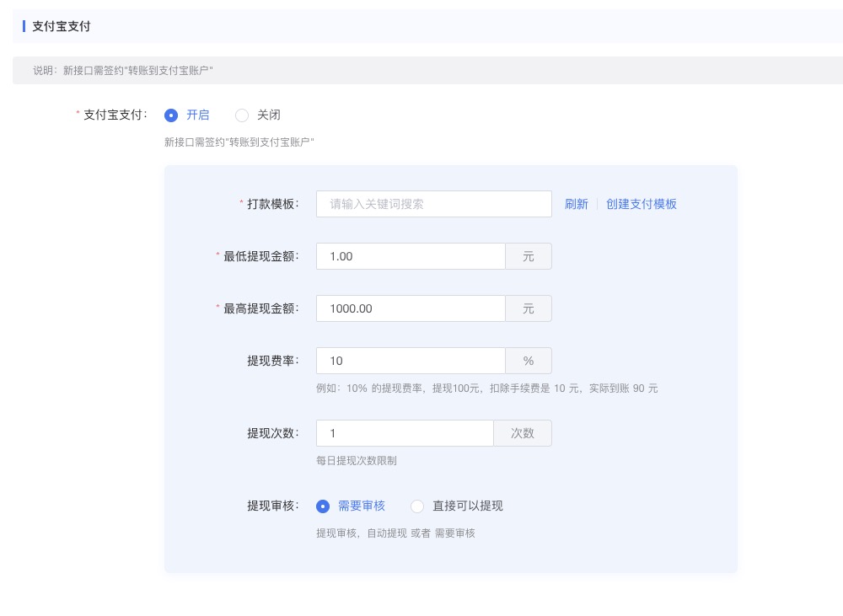
Task: Focus the 提现次数 input field
Action: [x=405, y=433]
